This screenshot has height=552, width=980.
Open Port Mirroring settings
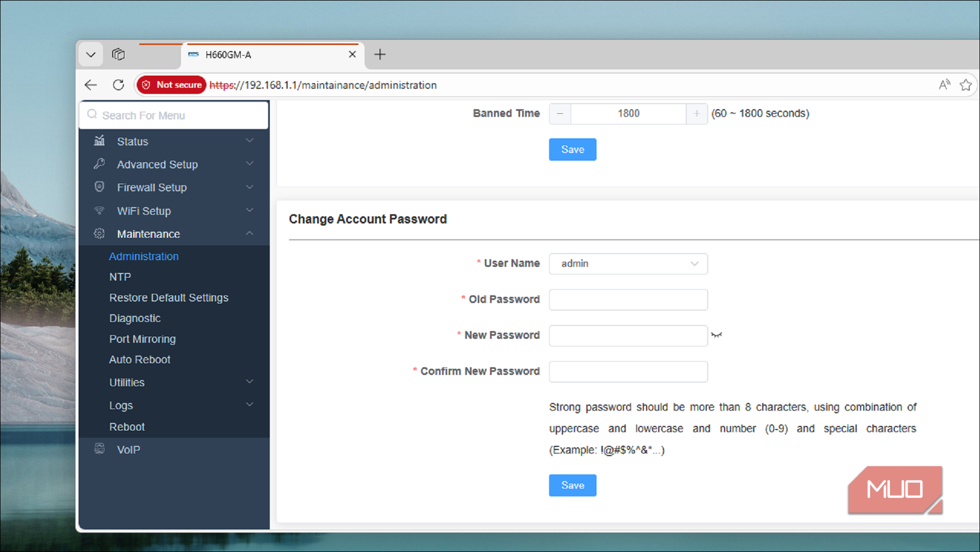click(x=143, y=339)
